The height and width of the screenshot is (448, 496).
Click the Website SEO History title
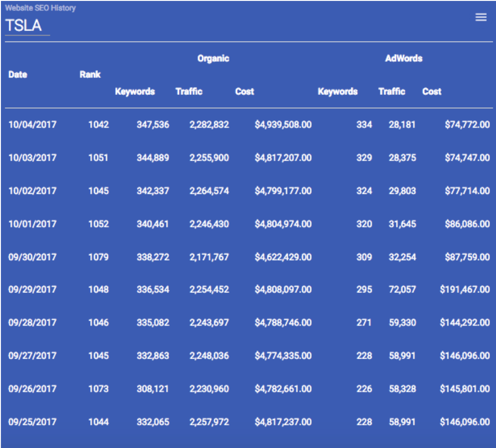click(41, 8)
